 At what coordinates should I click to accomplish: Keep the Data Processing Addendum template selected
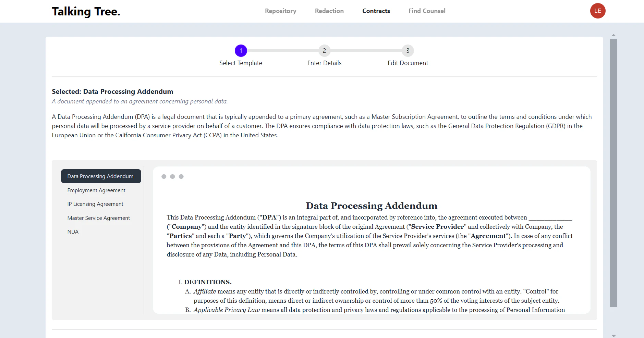[100, 176]
